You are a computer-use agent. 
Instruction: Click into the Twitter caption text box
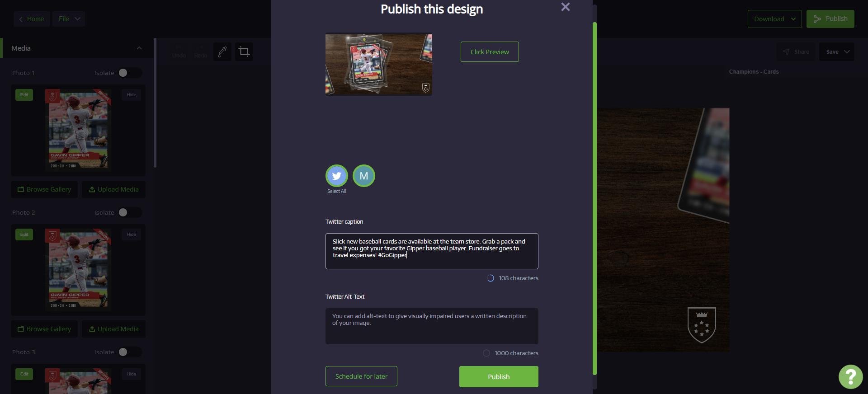(x=432, y=251)
